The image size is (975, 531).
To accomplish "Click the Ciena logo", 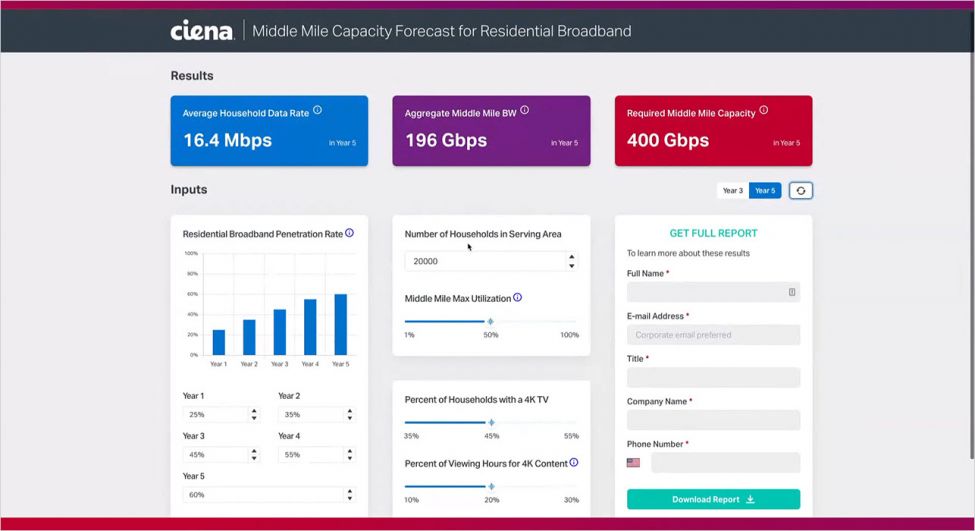I will tap(202, 31).
